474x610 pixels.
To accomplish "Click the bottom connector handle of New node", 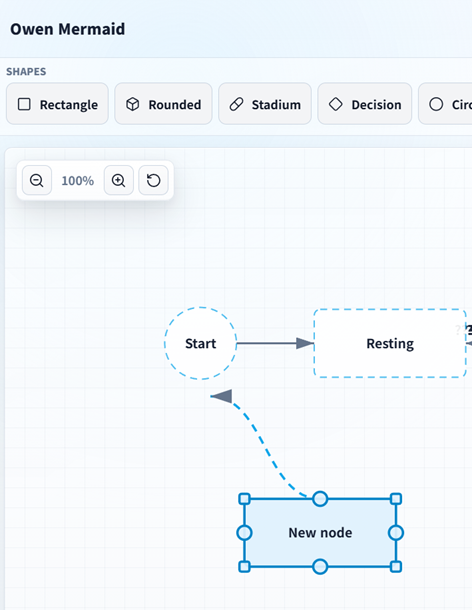I will point(320,566).
